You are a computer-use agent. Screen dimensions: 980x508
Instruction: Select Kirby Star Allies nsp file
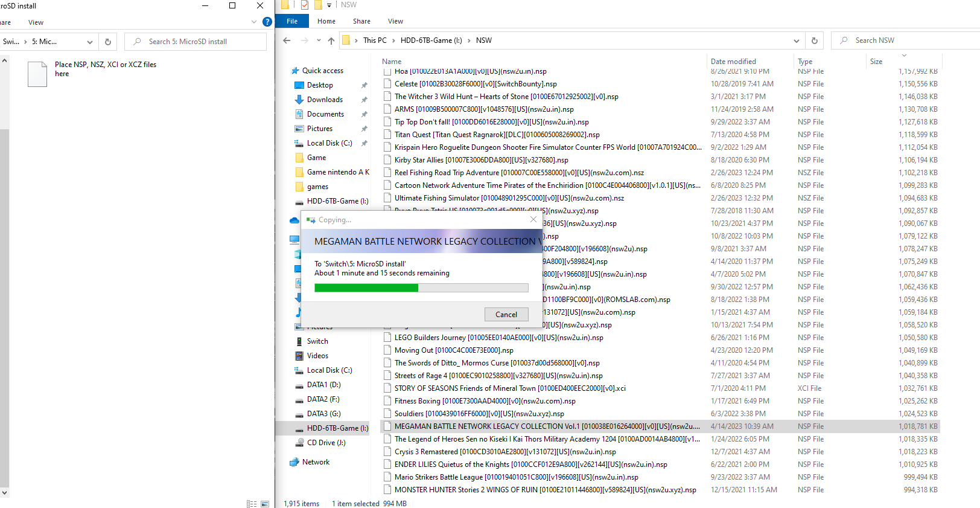click(x=482, y=160)
